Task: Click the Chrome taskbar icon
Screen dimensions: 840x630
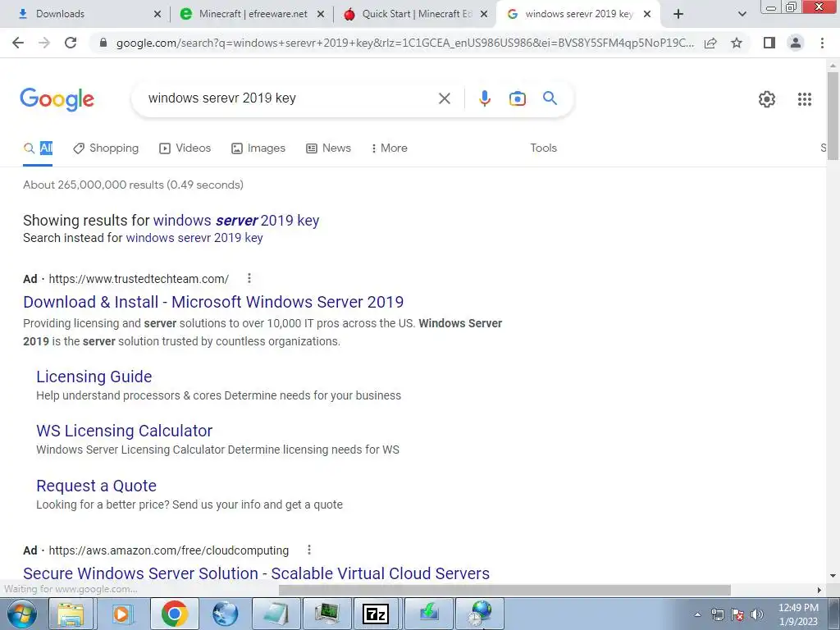Action: [174, 614]
